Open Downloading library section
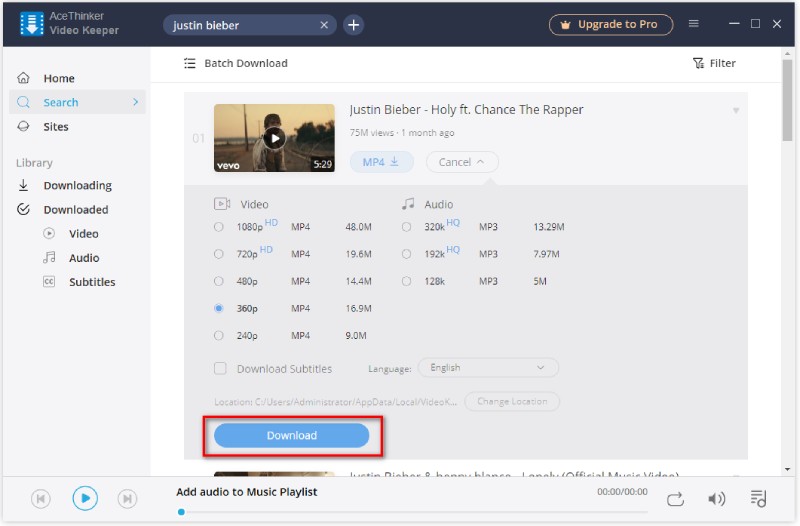This screenshot has height=526, width=800. point(77,185)
